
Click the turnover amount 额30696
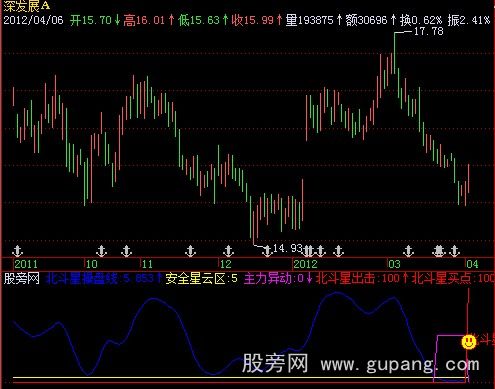(367, 20)
